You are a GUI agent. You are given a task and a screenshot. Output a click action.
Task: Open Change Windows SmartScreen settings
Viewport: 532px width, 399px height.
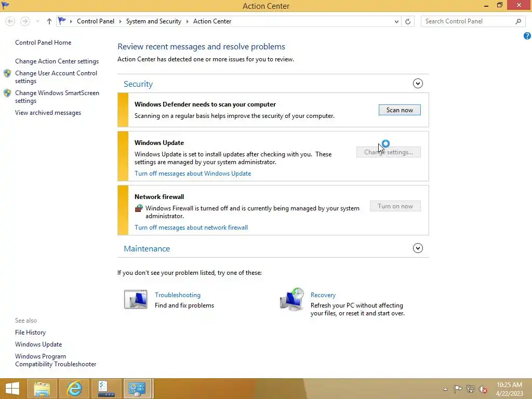(x=57, y=97)
